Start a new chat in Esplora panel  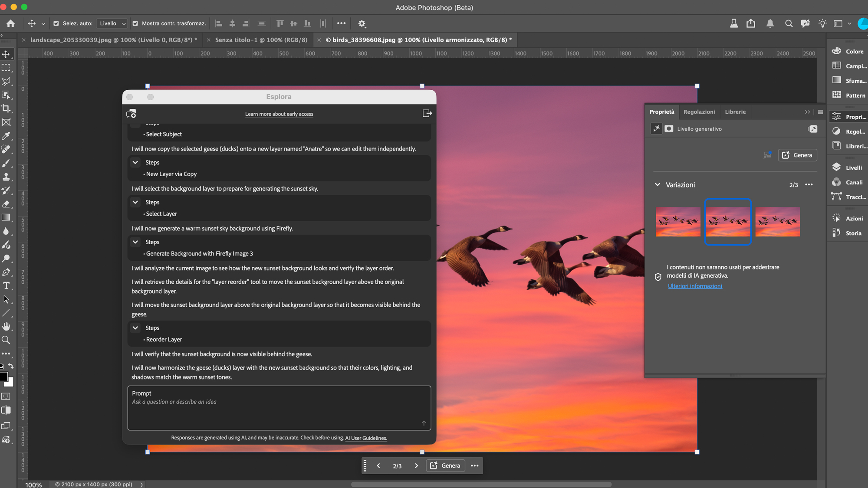131,114
